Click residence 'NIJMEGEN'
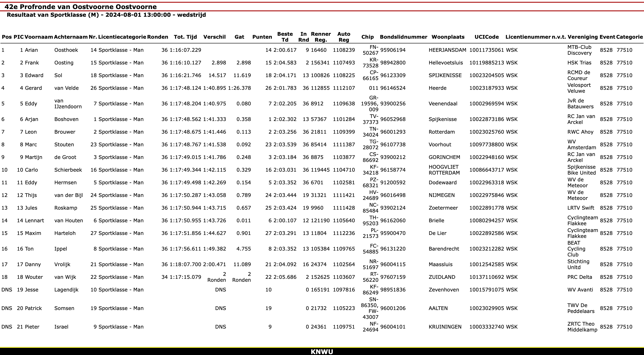The width and height of the screenshot is (644, 355). pyautogui.click(x=441, y=195)
